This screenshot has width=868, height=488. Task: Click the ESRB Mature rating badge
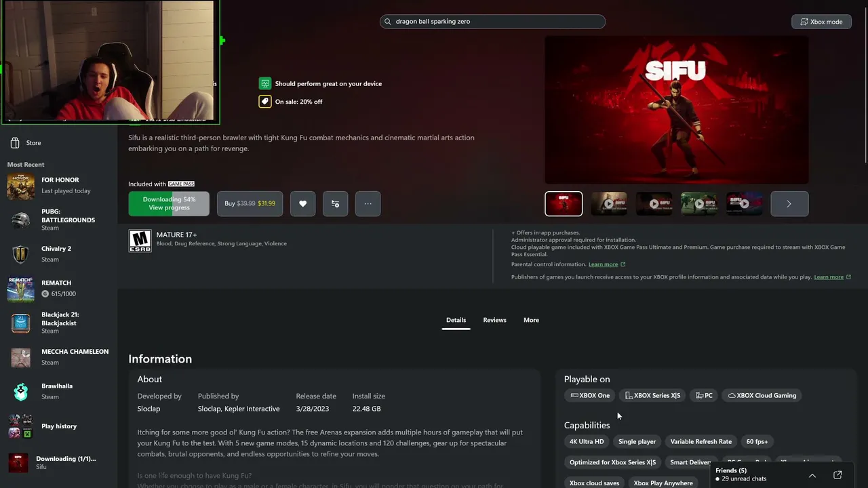point(140,241)
